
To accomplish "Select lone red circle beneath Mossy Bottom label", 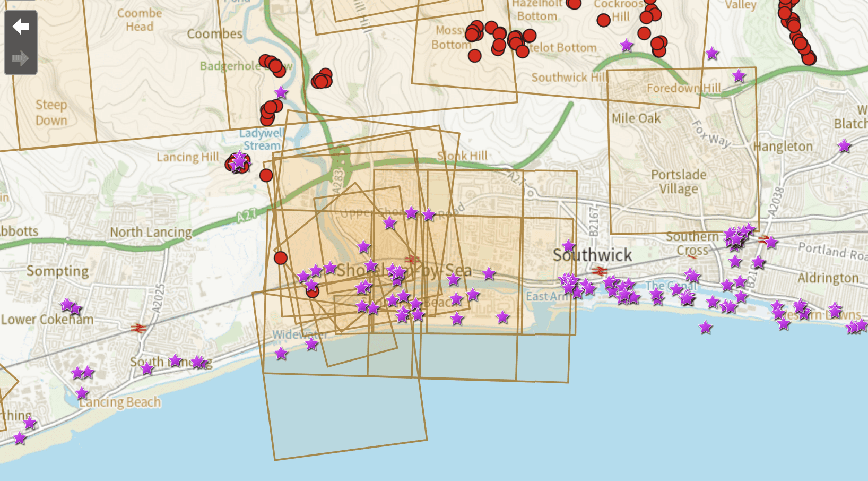I will (475, 55).
